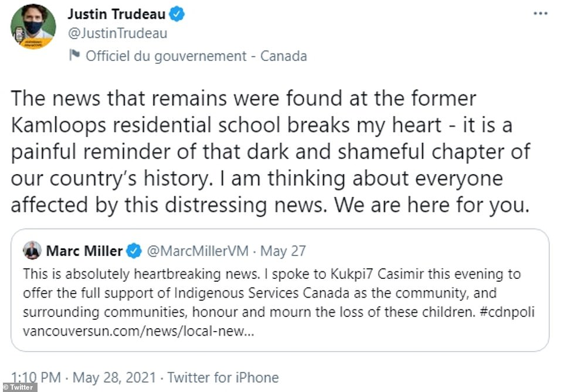This screenshot has height=392, width=564.
Task: Open the @JustinTrudeau handle link
Action: [x=118, y=33]
